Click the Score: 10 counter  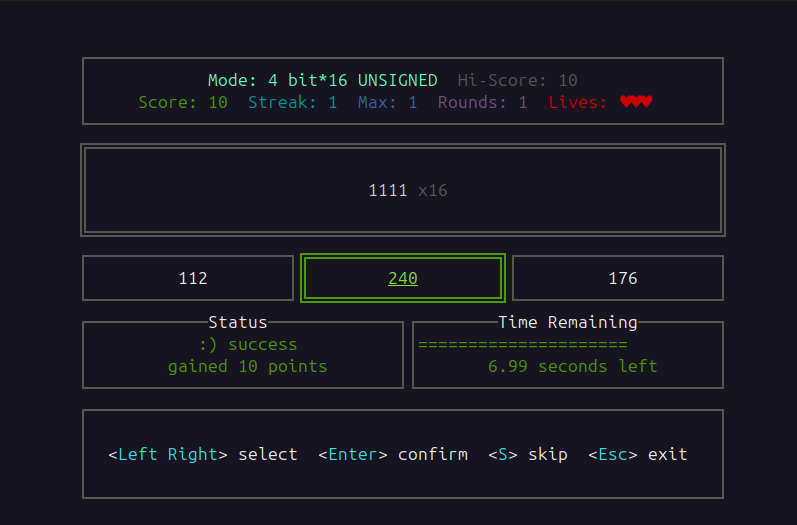coord(183,102)
